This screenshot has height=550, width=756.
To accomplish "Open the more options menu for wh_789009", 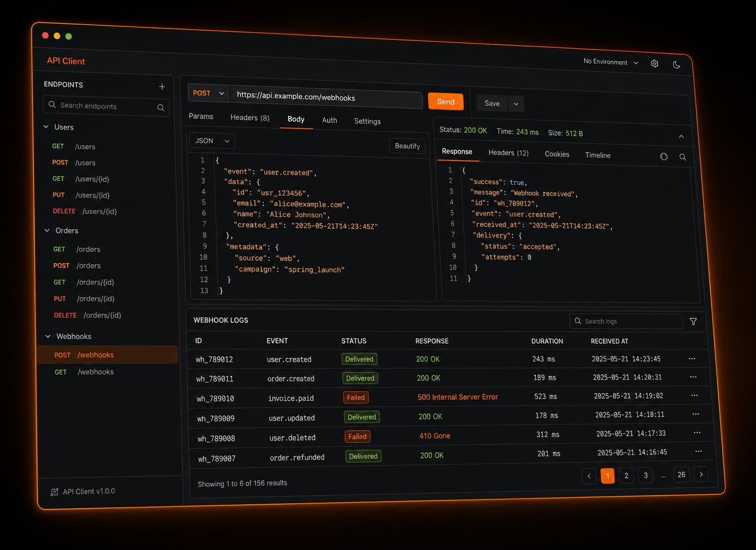I will tap(696, 414).
